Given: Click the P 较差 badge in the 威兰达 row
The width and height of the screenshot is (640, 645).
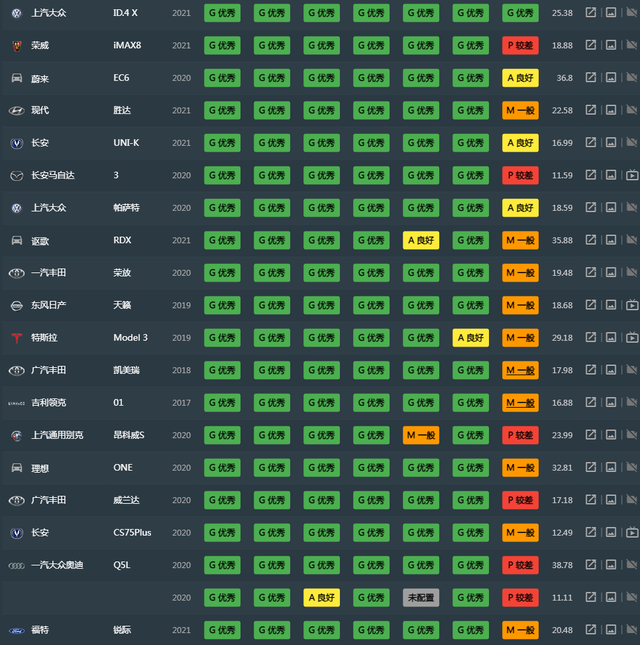Looking at the screenshot, I should point(520,500).
